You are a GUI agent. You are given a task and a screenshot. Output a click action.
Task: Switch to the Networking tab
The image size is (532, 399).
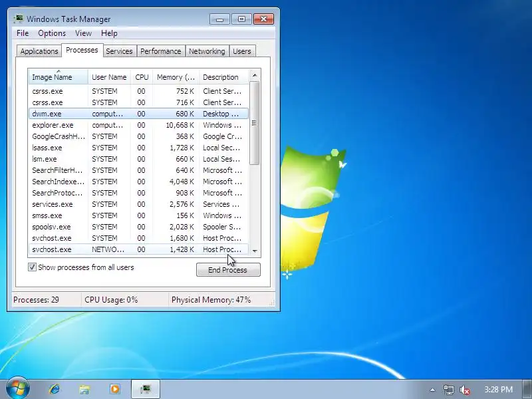coord(207,51)
